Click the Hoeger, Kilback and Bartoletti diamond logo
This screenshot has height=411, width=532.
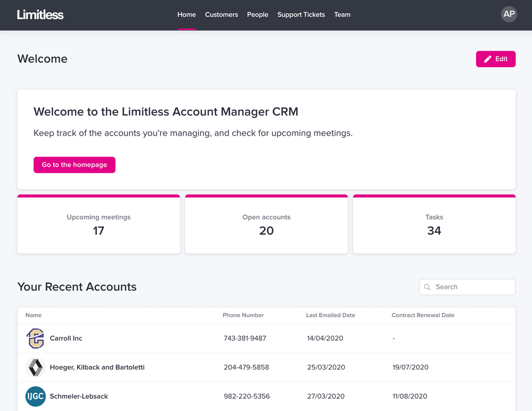35,367
